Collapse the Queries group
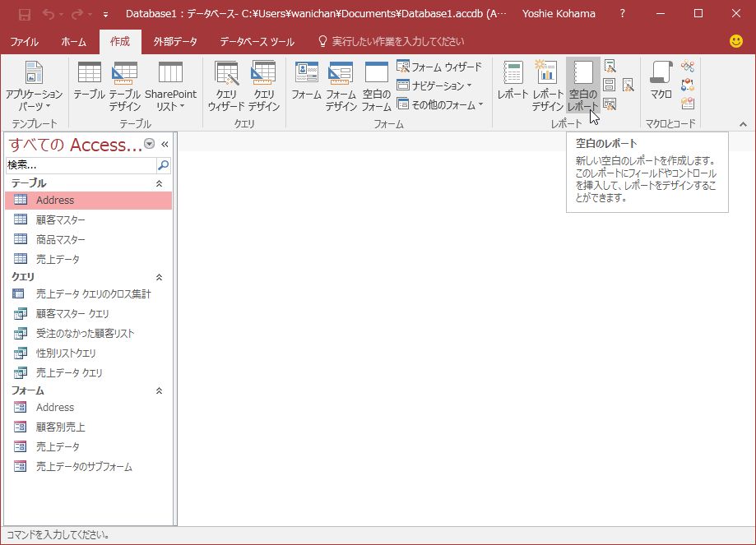756x545 pixels. click(x=159, y=277)
